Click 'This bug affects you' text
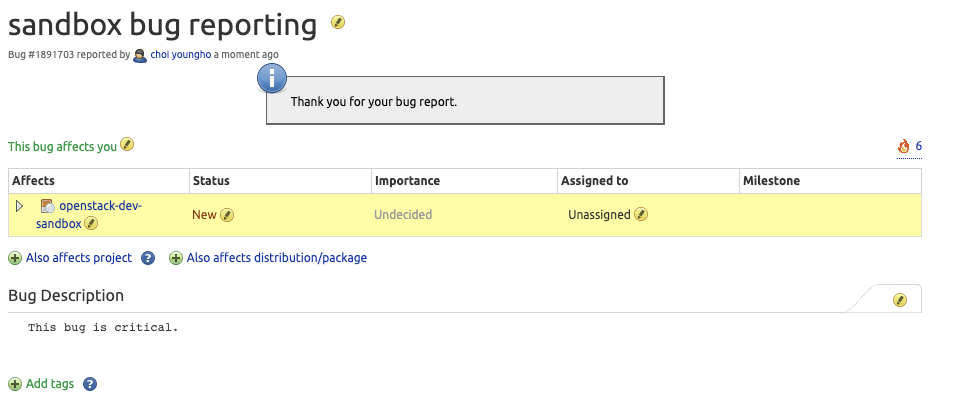This screenshot has height=394, width=957. point(62,146)
